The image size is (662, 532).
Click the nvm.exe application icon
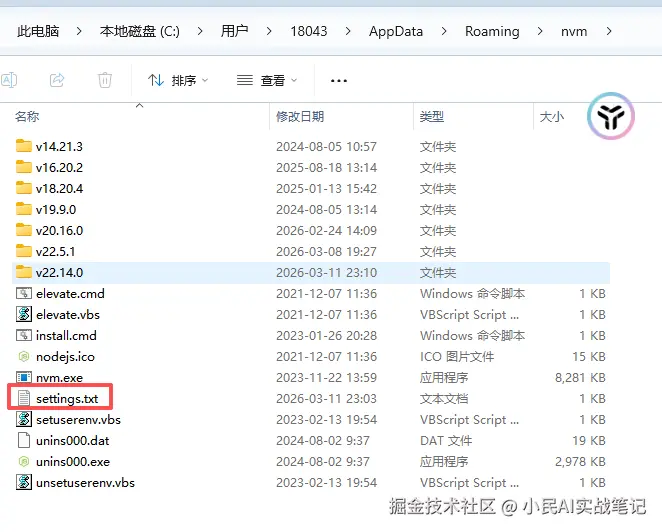coord(24,377)
